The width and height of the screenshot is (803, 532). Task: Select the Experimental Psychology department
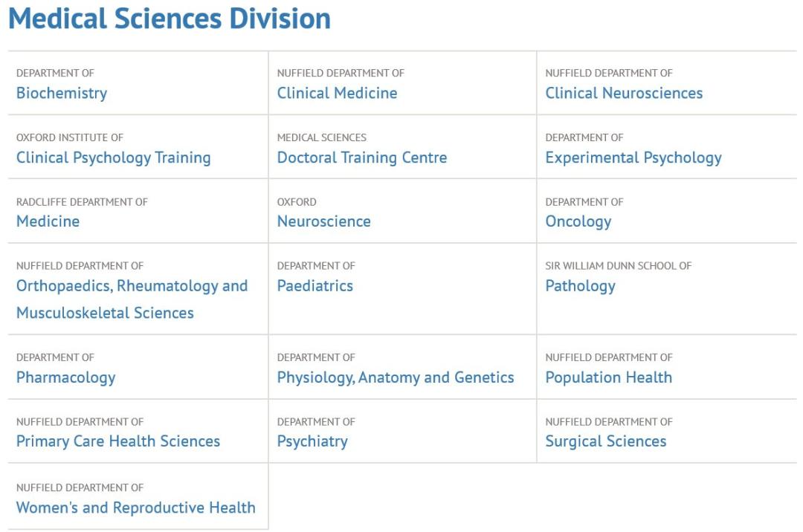point(633,158)
